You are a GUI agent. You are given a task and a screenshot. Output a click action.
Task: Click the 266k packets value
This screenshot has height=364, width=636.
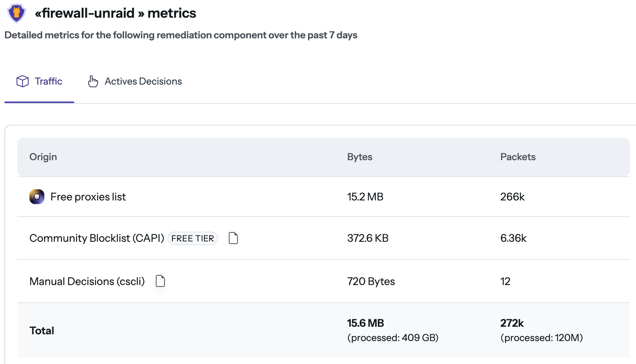pyautogui.click(x=512, y=197)
